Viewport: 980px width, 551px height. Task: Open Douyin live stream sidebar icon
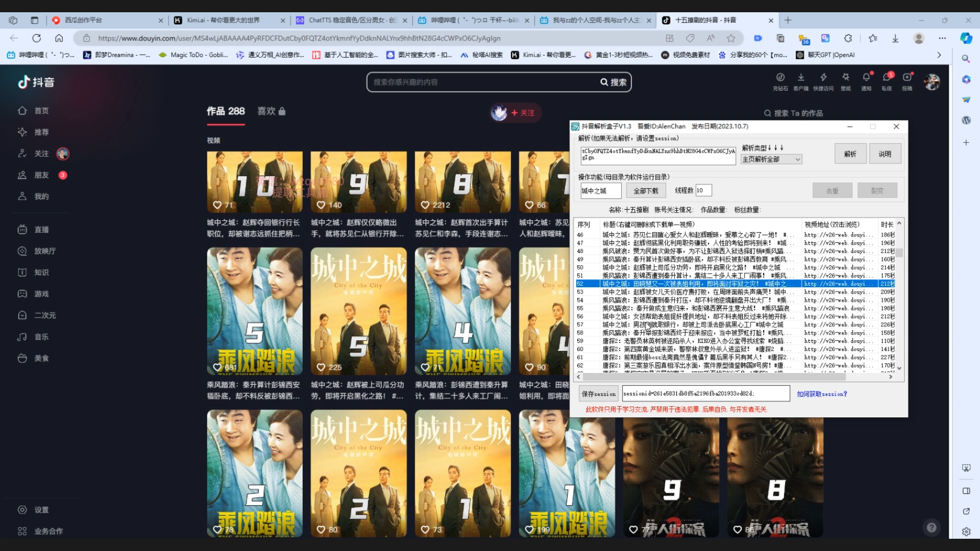pyautogui.click(x=22, y=230)
